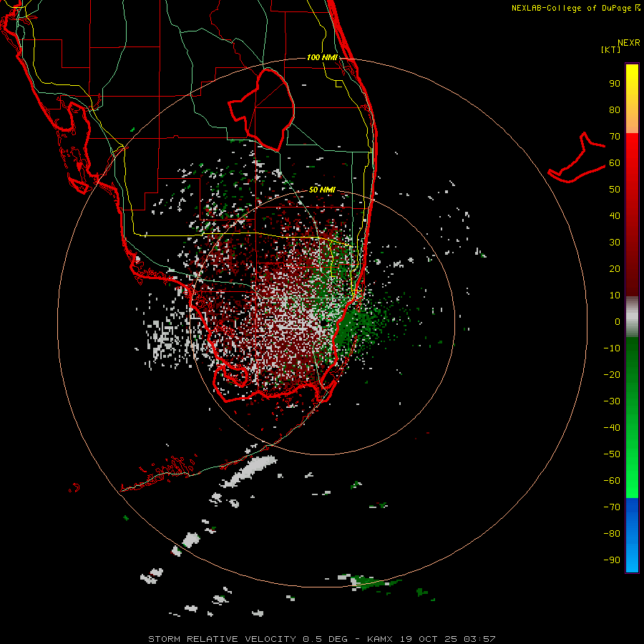Screen dimensions: 644x644
Task: Pick the gray zero-velocity color bar segment
Action: pos(632,317)
